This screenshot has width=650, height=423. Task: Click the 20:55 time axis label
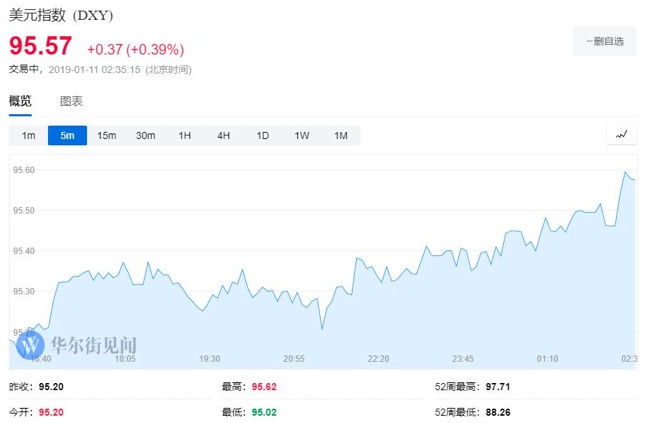pyautogui.click(x=293, y=358)
